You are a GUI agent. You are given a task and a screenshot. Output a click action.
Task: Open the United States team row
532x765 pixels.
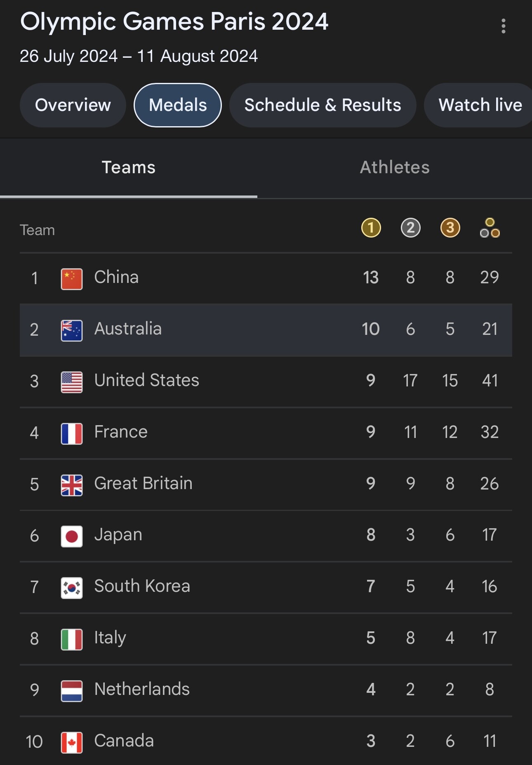point(266,381)
